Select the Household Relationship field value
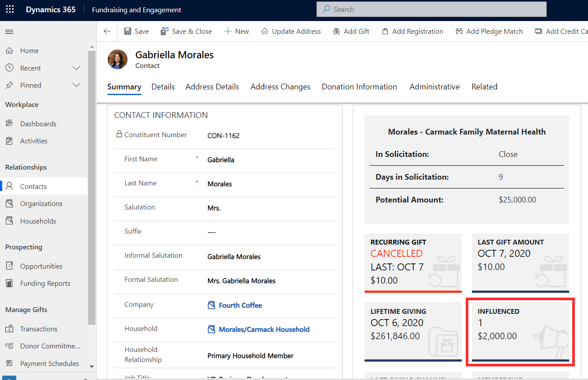The image size is (588, 380). pos(251,356)
